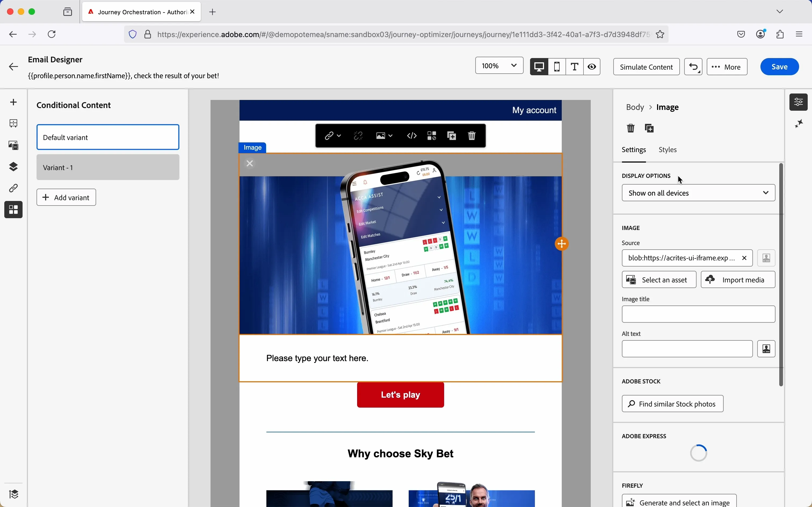The height and width of the screenshot is (507, 812).
Task: Switch to plain text view
Action: point(575,66)
